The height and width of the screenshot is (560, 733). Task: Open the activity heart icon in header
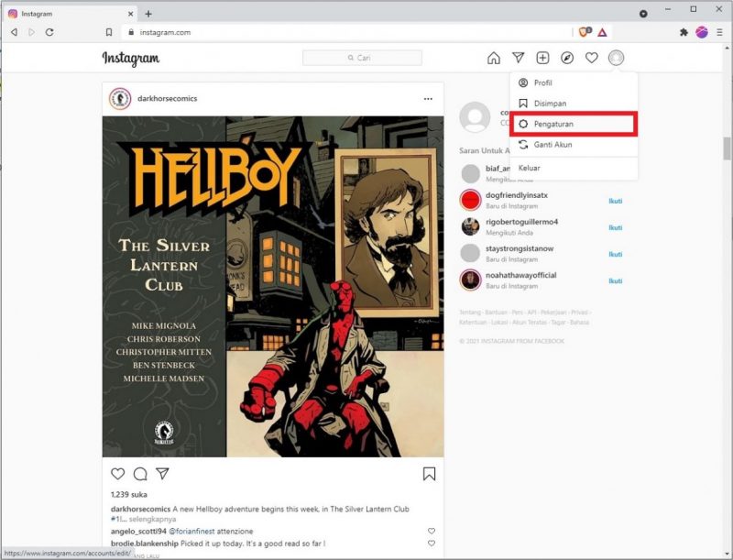pos(591,58)
